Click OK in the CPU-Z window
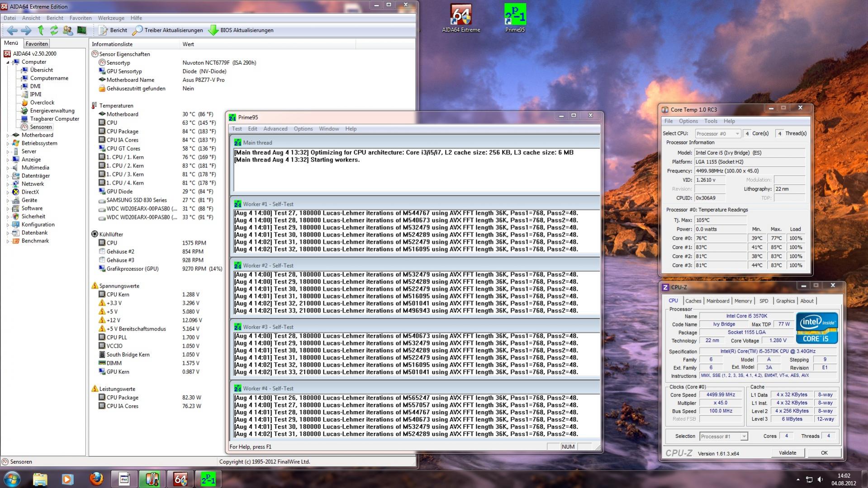 point(824,453)
